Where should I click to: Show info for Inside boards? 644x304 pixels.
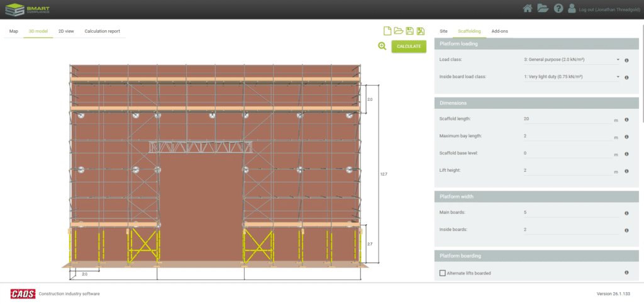coord(627,230)
